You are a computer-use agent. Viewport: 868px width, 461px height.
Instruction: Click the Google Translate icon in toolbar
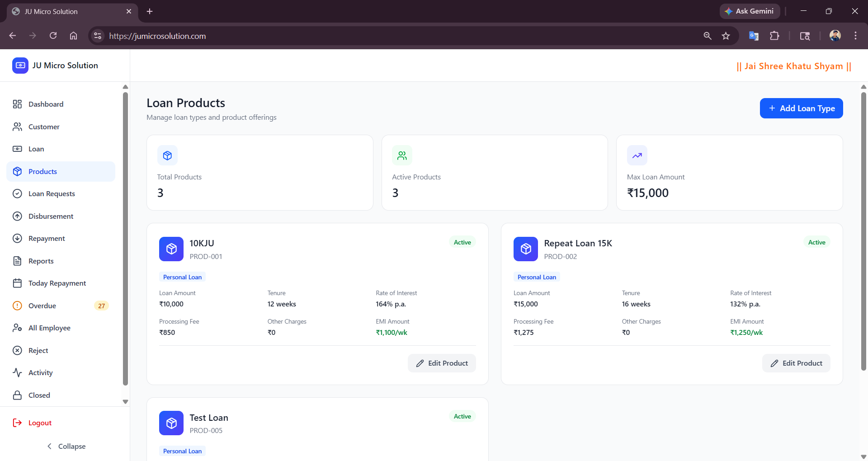pos(754,36)
